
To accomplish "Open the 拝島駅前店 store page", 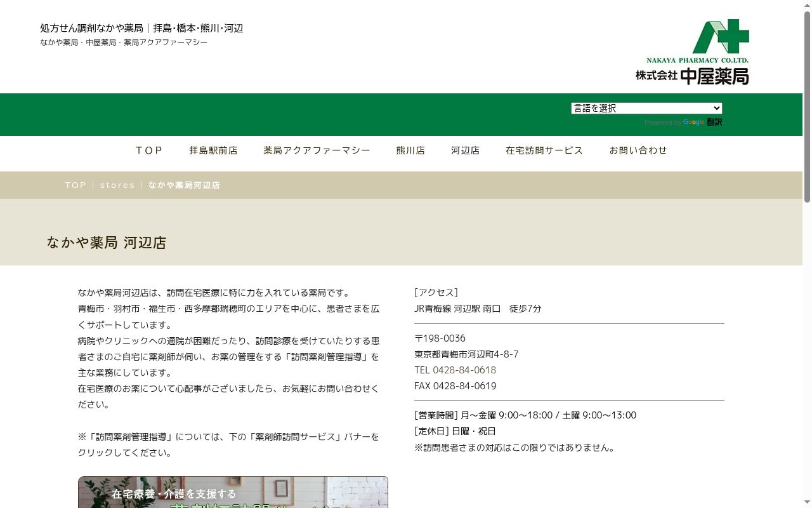I will 213,150.
